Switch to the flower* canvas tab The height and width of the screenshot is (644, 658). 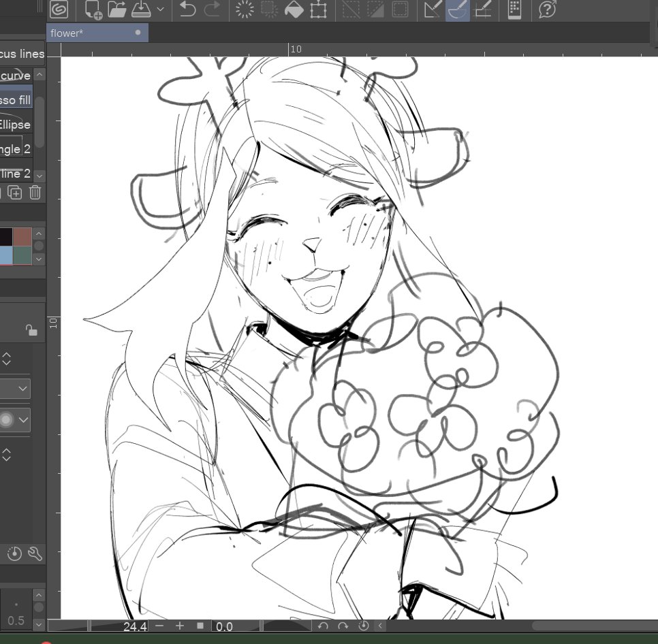click(x=97, y=33)
